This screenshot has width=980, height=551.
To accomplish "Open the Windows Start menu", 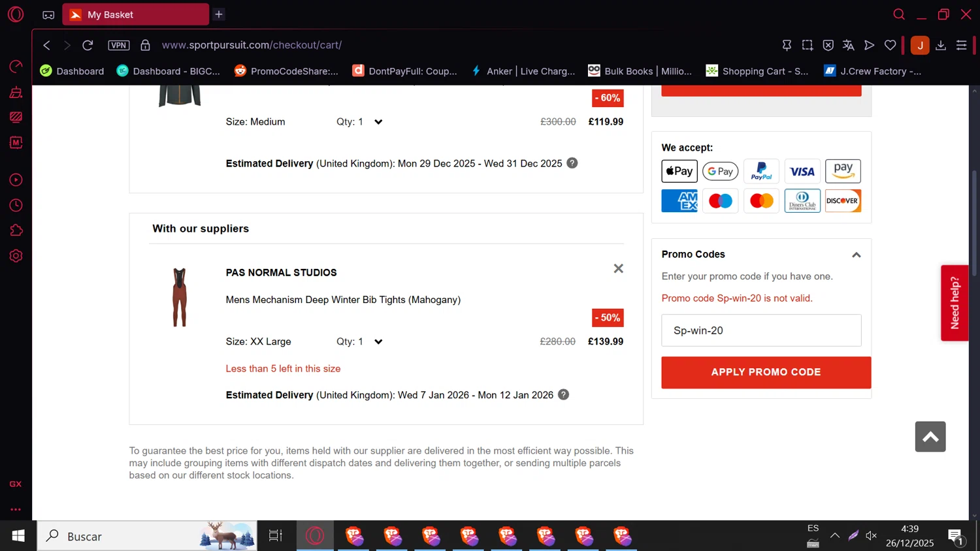I will tap(18, 536).
